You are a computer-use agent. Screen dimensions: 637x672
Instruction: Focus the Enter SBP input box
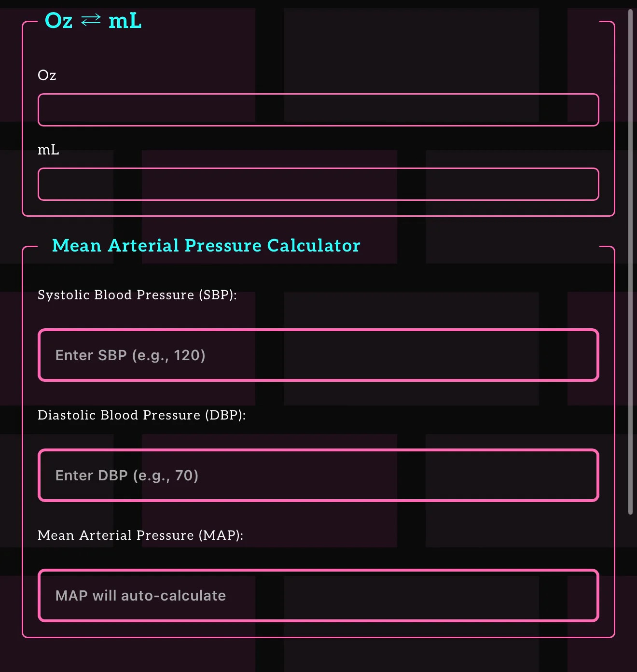[318, 355]
